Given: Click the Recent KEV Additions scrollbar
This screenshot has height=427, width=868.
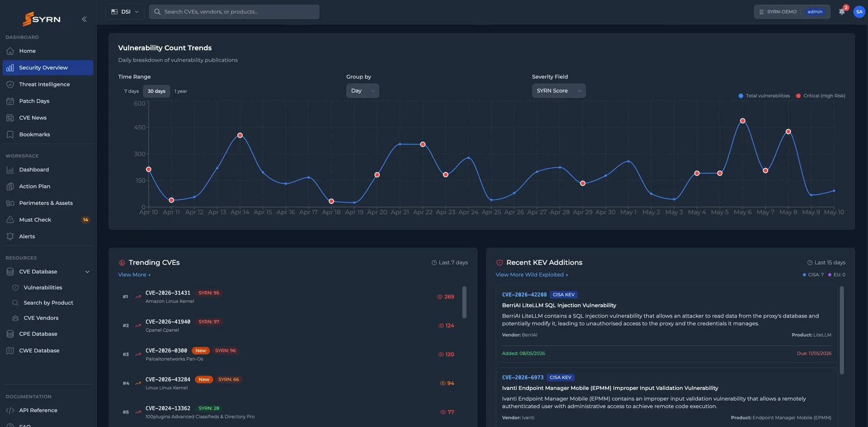Looking at the screenshot, I should [842, 331].
